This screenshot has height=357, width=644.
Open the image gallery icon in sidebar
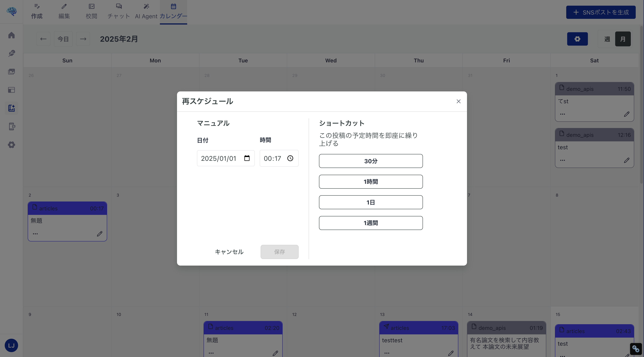pyautogui.click(x=11, y=71)
